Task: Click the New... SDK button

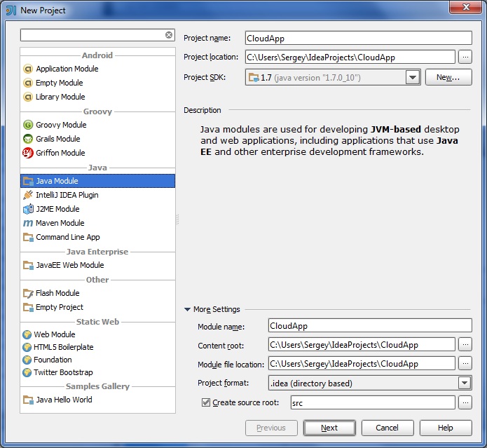Action: tap(448, 77)
